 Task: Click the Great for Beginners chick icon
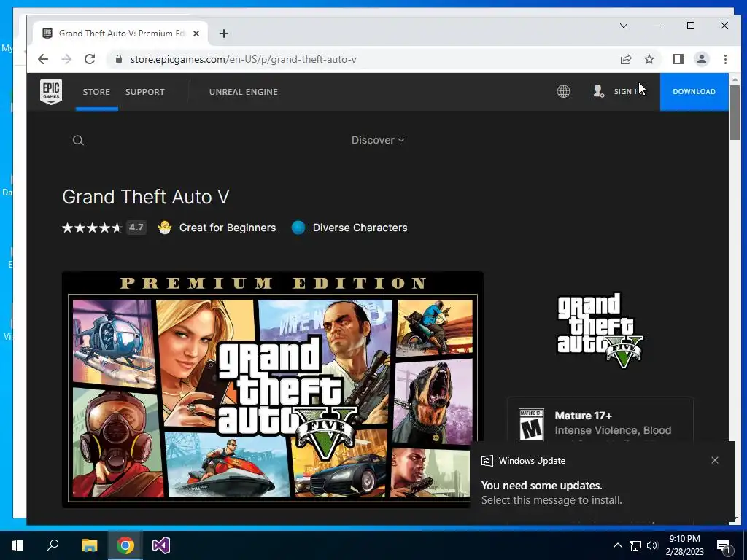165,227
